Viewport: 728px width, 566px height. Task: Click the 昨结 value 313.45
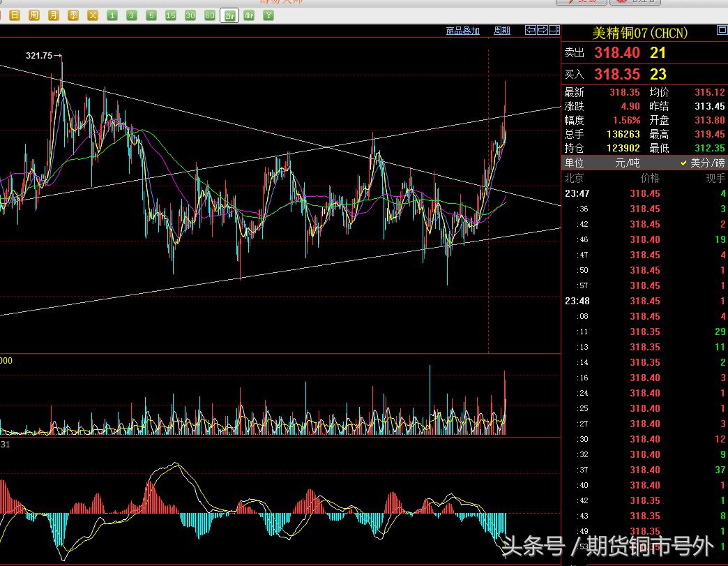coord(709,106)
